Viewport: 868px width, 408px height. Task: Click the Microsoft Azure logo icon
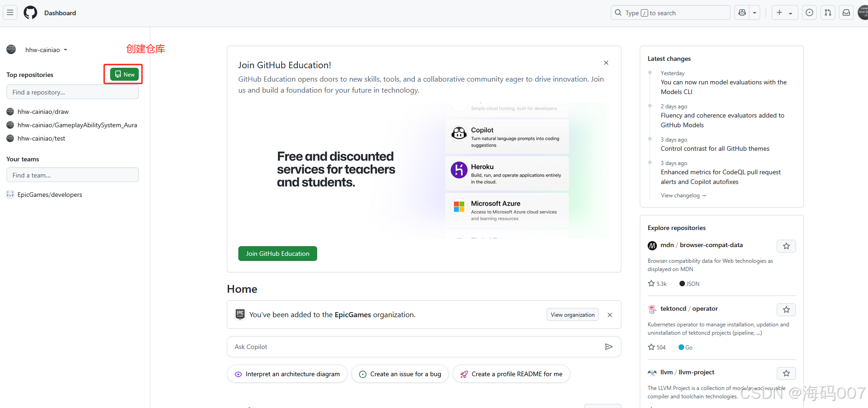pos(459,207)
